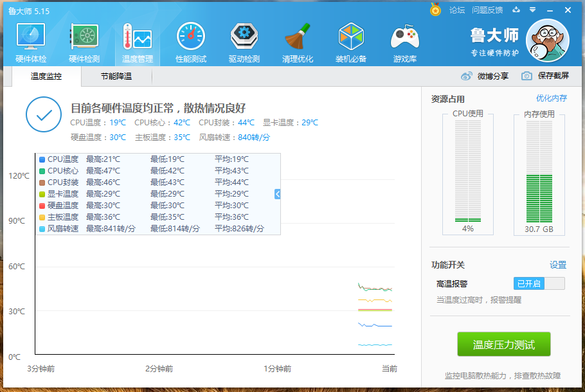This screenshot has width=585, height=392.
Task: Open the title bar dropdown arrow menu
Action: pos(531,10)
